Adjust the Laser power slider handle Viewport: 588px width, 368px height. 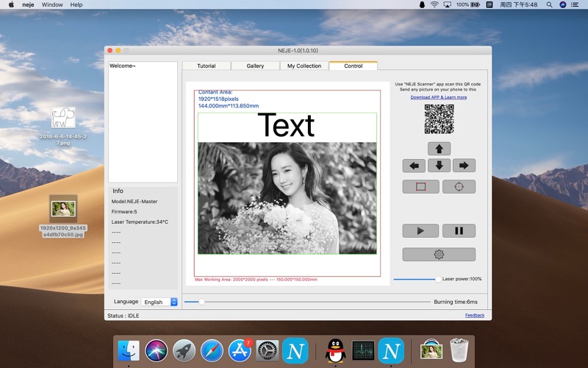coord(438,280)
